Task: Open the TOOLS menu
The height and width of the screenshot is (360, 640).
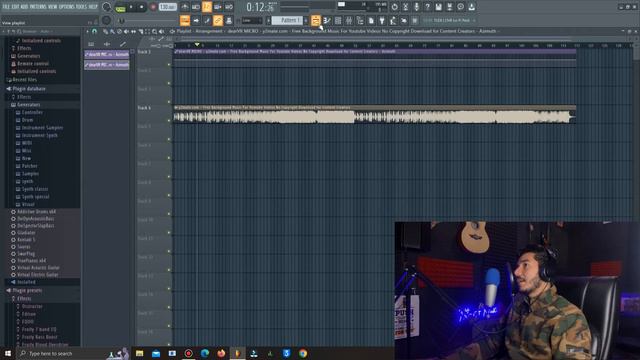Action: 81,7
